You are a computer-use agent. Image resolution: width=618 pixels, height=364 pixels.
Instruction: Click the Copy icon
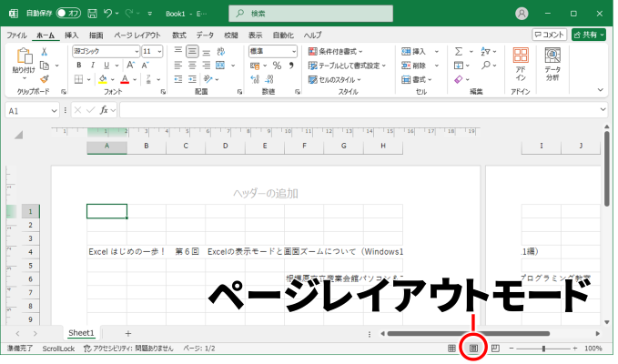pyautogui.click(x=45, y=66)
